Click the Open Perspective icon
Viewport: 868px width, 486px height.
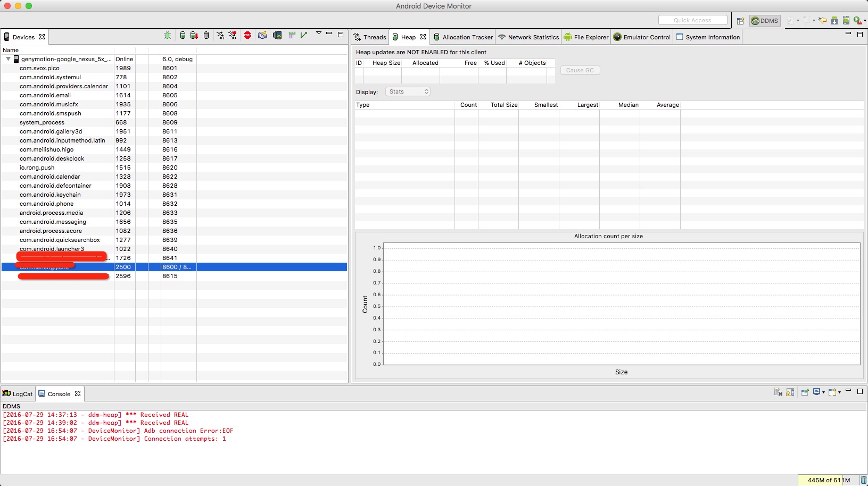pos(740,21)
